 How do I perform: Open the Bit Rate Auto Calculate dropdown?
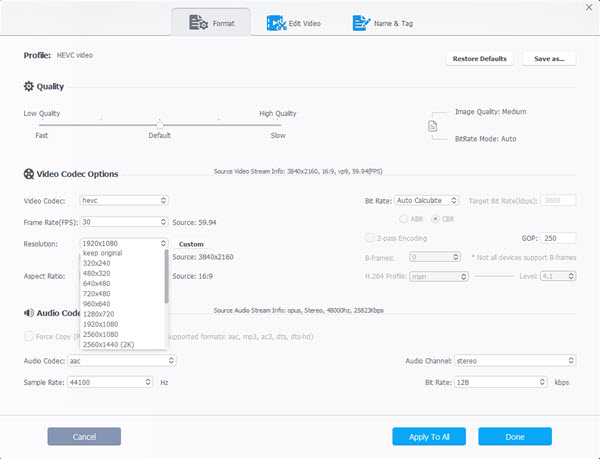click(x=426, y=200)
